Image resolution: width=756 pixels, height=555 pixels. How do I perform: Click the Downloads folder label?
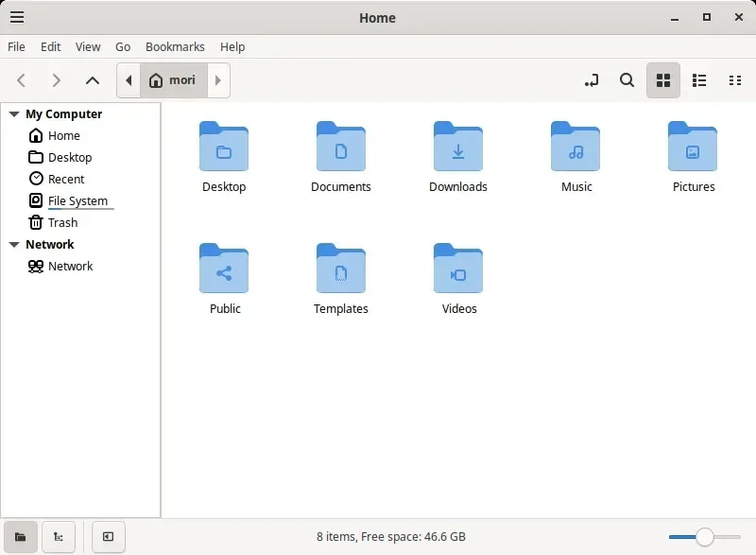pos(458,186)
